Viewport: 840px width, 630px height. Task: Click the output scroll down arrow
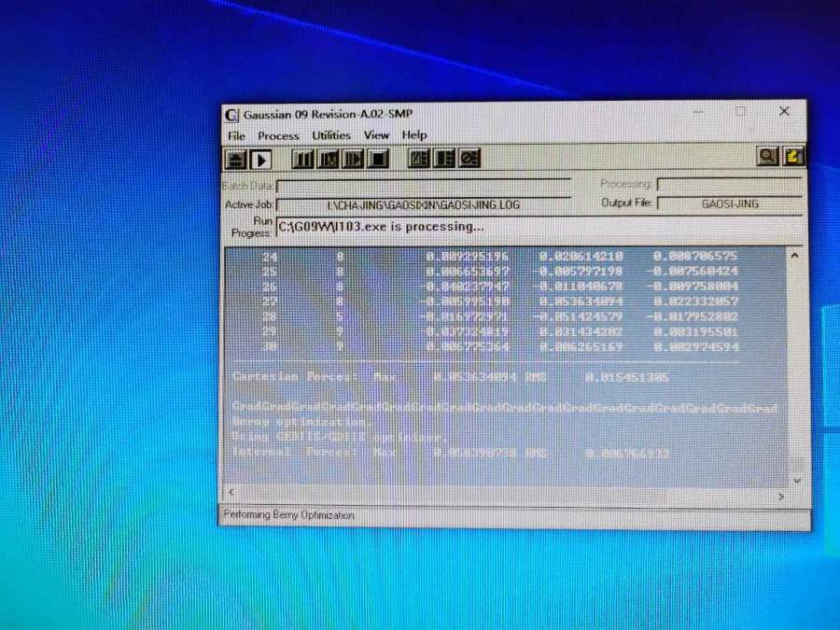(797, 481)
